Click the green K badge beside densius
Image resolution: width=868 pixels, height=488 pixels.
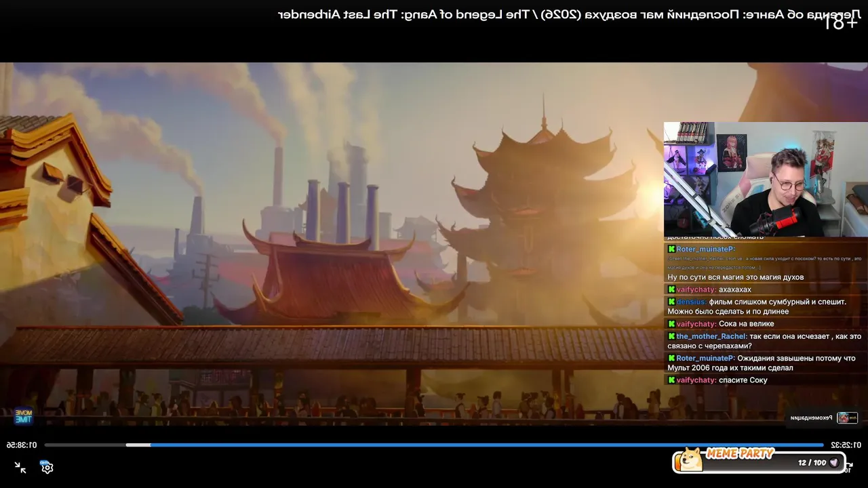tap(671, 302)
